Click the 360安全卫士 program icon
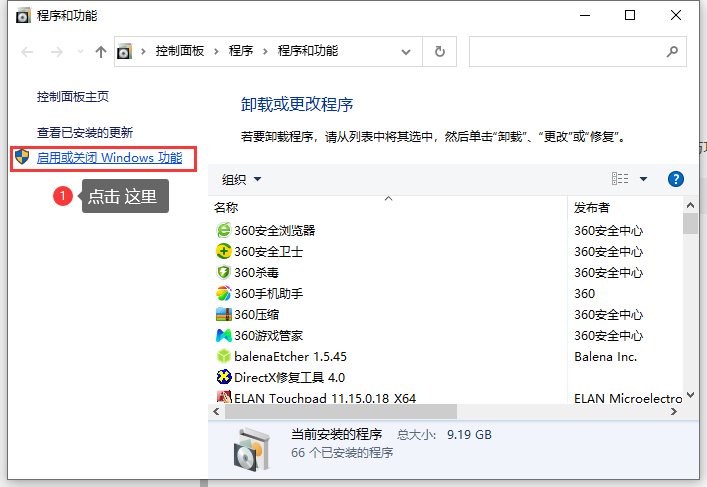The height and width of the screenshot is (487, 707). tap(224, 251)
